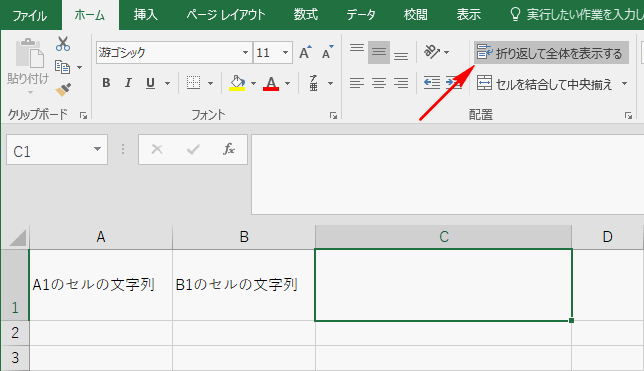Open the Name Box dropdown

(97, 150)
